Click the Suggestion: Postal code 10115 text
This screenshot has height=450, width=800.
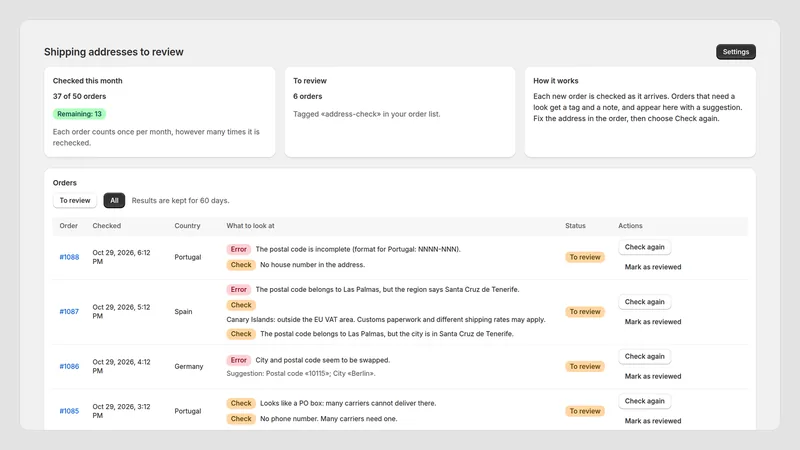pos(301,373)
